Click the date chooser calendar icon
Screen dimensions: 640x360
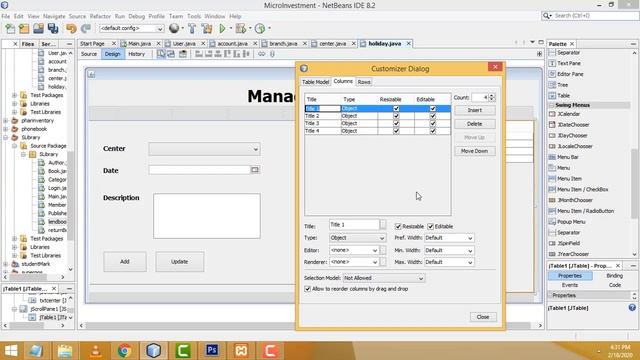pos(255,170)
